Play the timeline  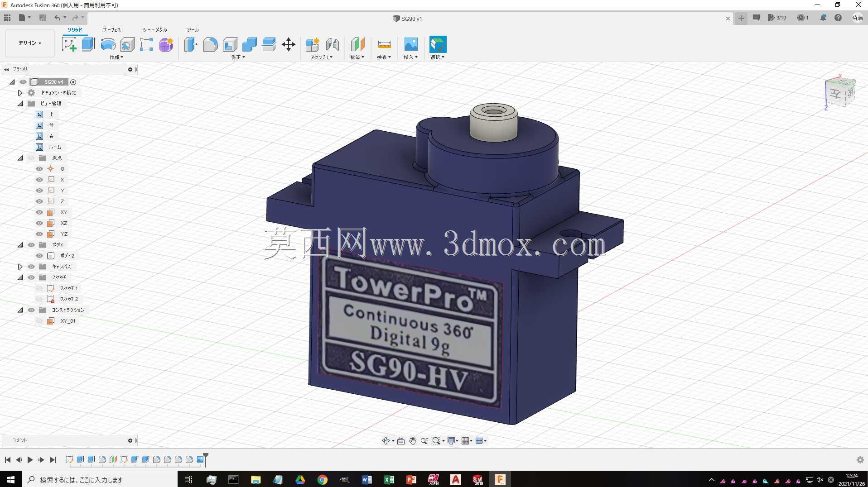30,460
